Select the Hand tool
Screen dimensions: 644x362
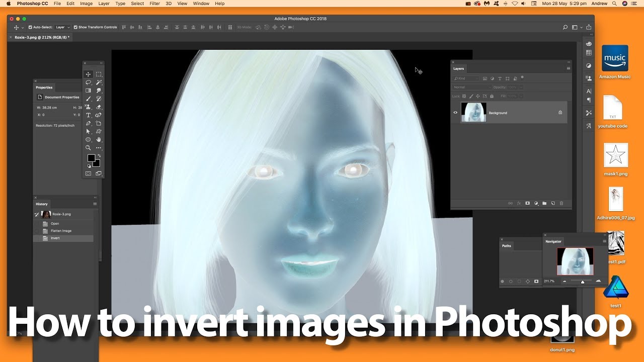click(x=99, y=139)
